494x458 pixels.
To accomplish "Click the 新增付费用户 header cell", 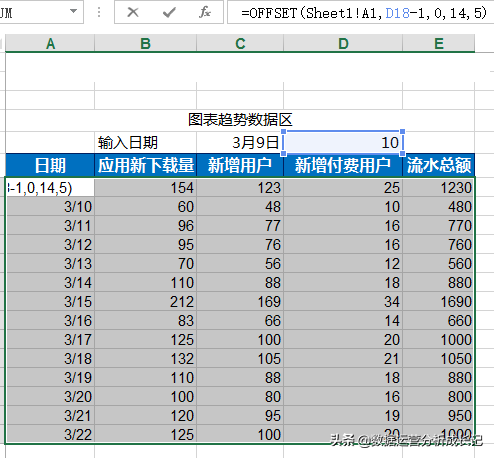I will tap(343, 165).
